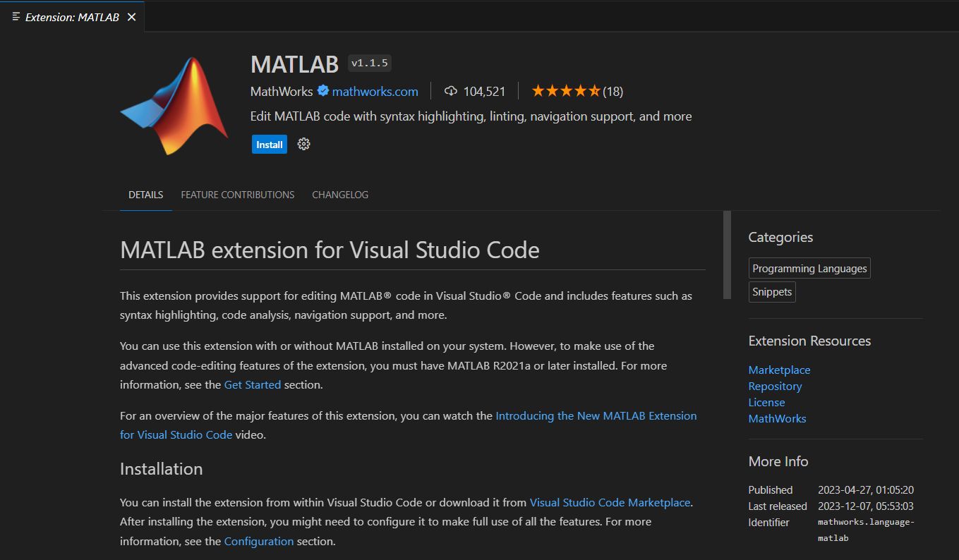959x560 pixels.
Task: Click the Extension Resources heading
Action: coord(809,341)
